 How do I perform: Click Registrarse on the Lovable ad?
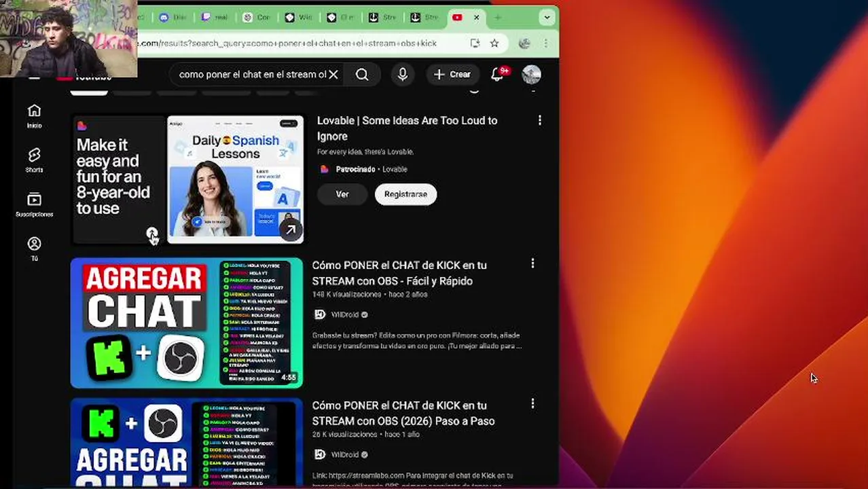[405, 194]
